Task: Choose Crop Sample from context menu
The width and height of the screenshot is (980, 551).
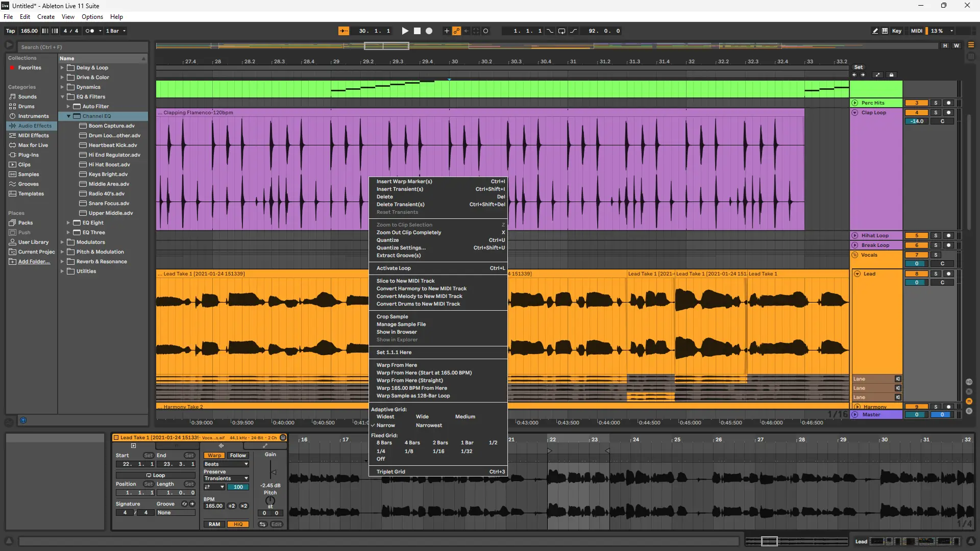Action: click(392, 317)
